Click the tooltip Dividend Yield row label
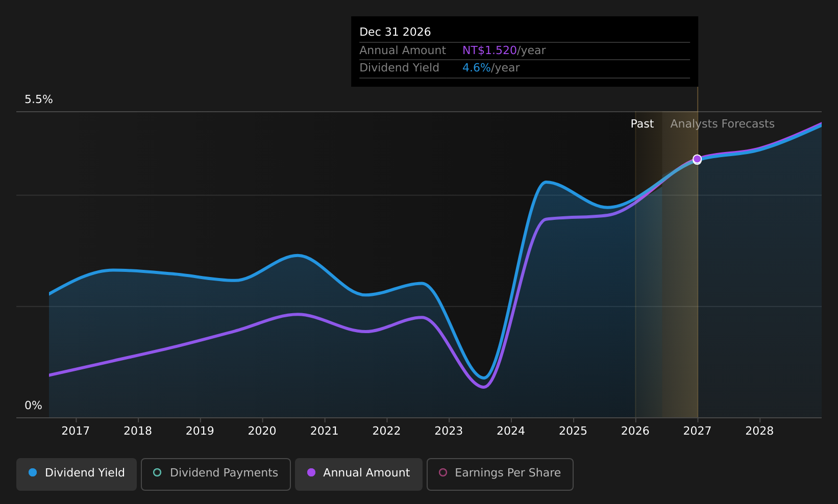The image size is (838, 504). [399, 68]
